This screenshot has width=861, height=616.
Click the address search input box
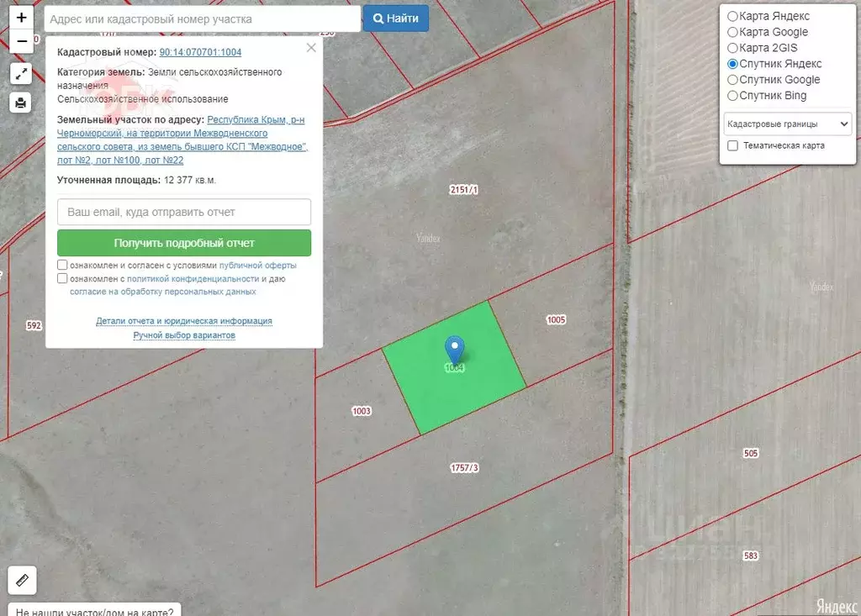click(202, 18)
